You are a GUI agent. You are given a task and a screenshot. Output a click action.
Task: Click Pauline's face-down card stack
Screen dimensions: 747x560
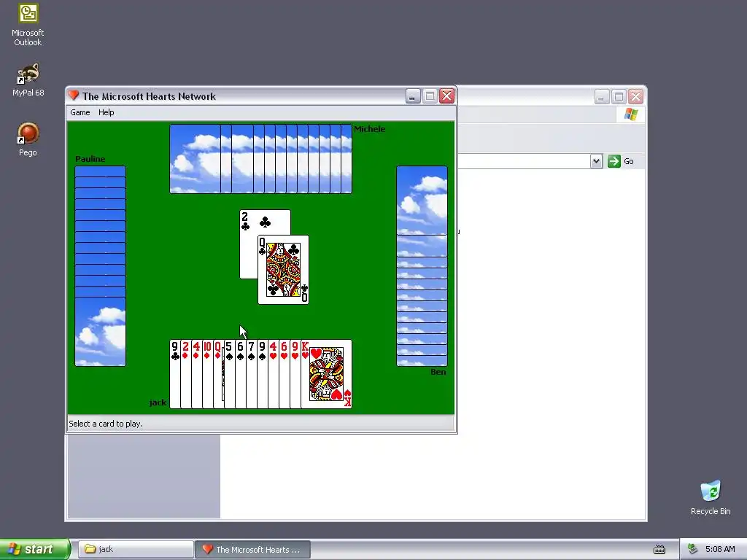100,266
